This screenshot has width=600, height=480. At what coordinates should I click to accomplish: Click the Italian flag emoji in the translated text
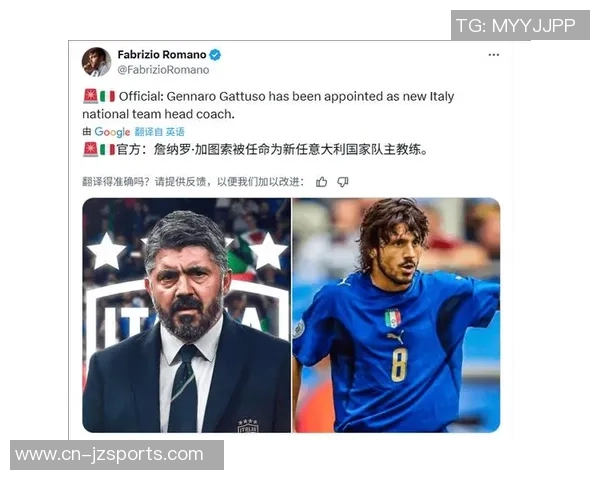point(107,149)
